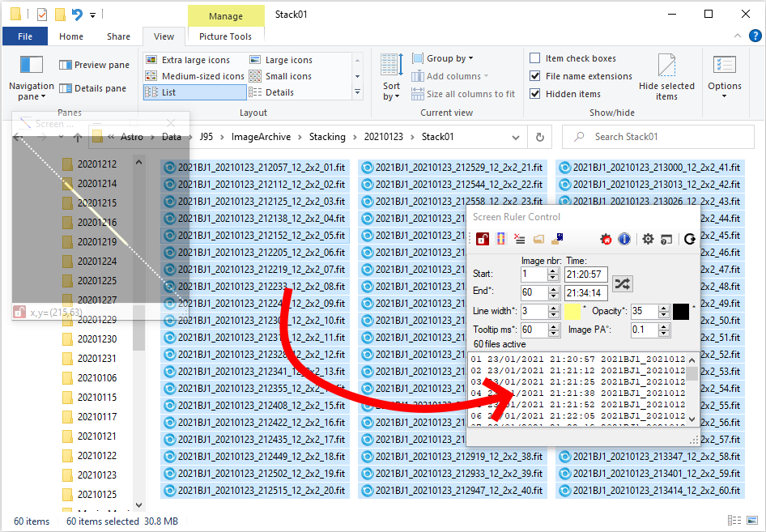Click the clear list icon with red X

click(x=519, y=239)
